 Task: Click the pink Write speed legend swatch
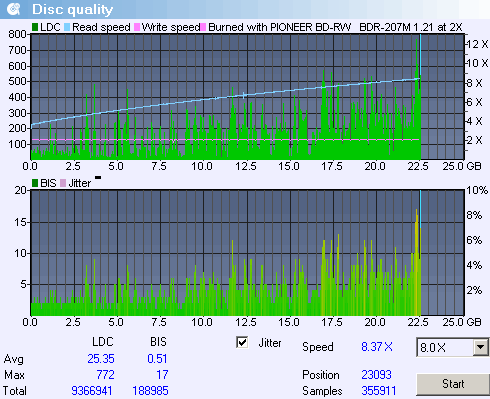click(x=137, y=27)
